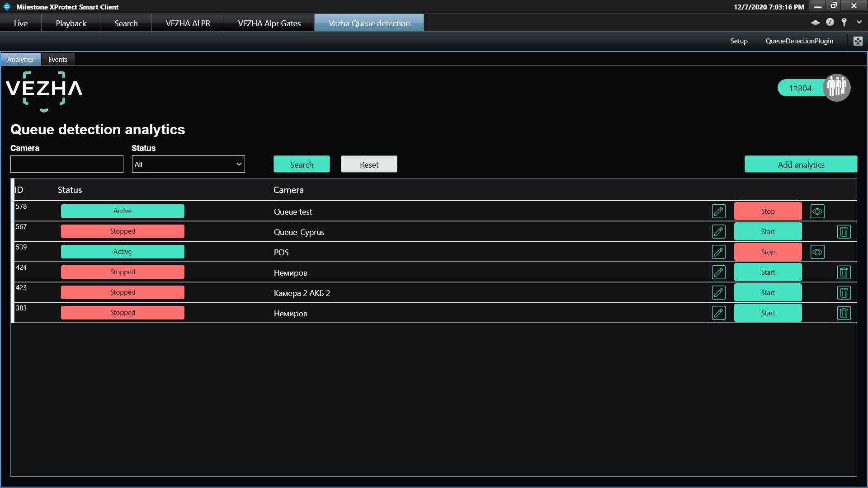Click the Active status of POS

click(123, 252)
